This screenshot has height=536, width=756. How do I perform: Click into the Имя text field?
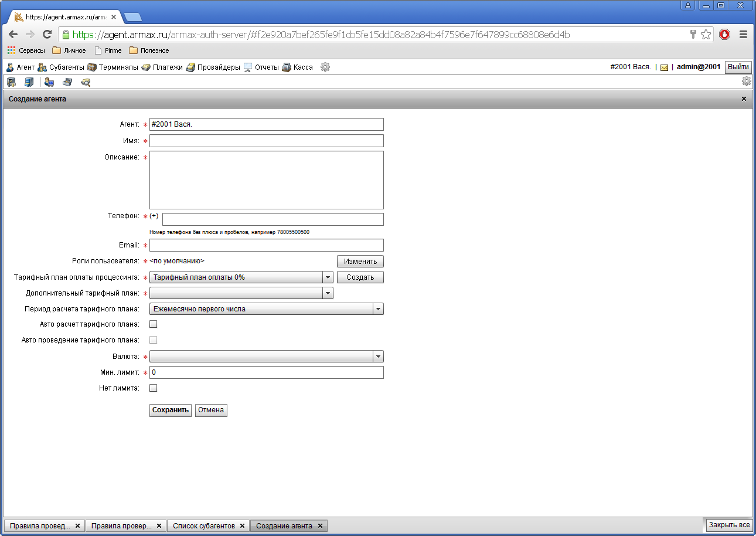(x=267, y=141)
